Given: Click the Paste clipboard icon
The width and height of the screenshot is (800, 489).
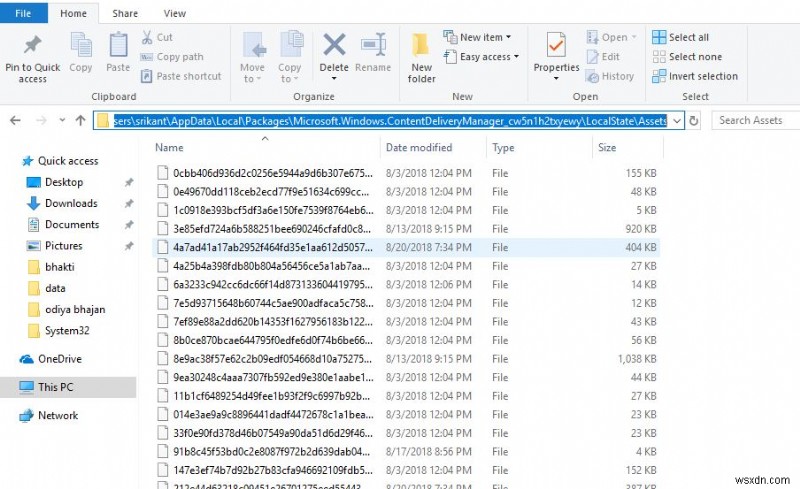Looking at the screenshot, I should (118, 45).
